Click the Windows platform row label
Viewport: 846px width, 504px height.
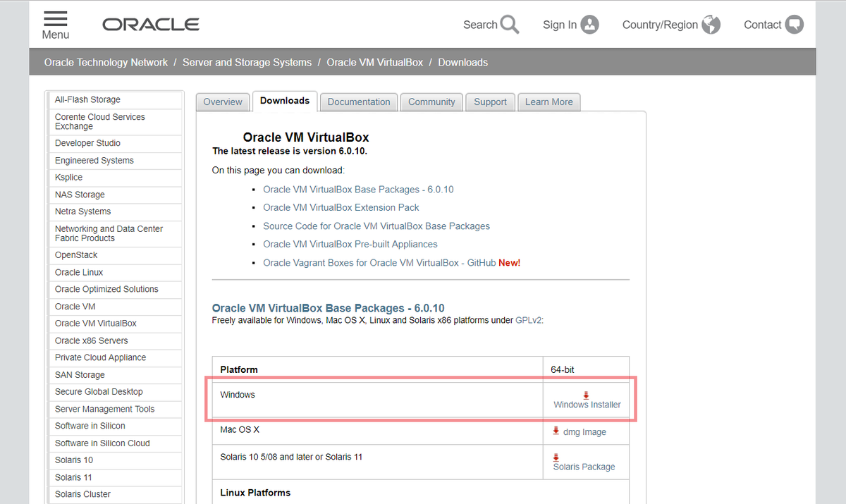tap(238, 395)
